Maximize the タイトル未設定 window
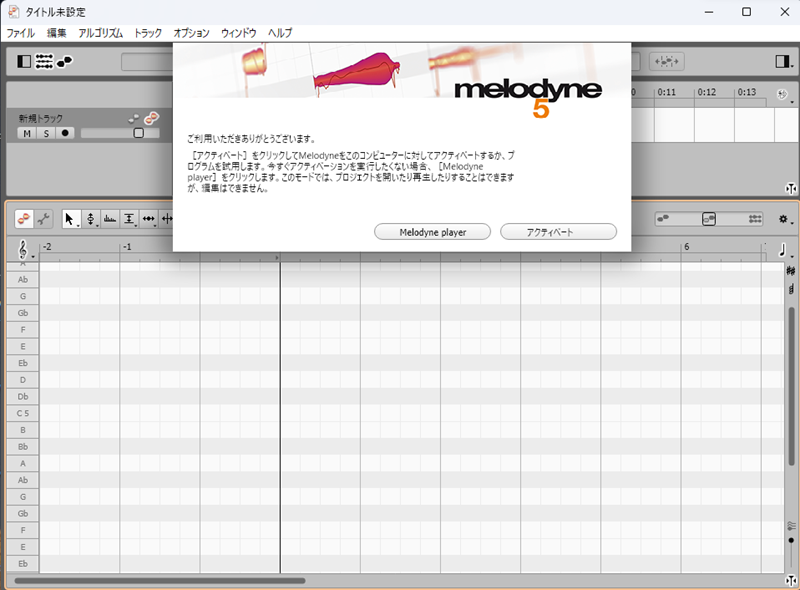 tap(746, 12)
